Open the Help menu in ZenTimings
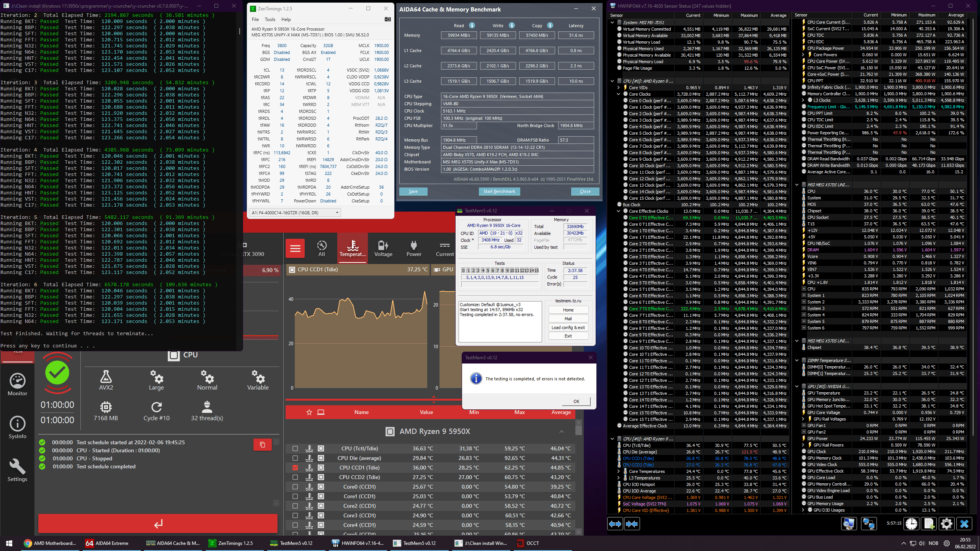The image size is (980, 551). [286, 20]
